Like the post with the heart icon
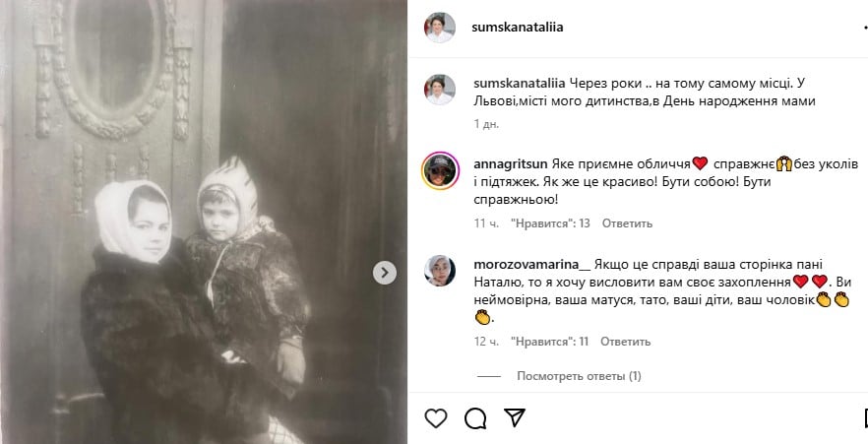The image size is (868, 444). tap(436, 418)
